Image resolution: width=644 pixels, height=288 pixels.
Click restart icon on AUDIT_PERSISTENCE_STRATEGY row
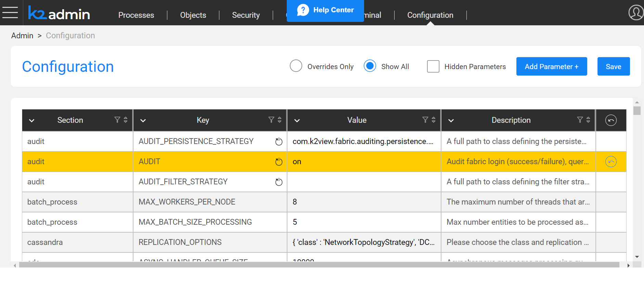(279, 142)
